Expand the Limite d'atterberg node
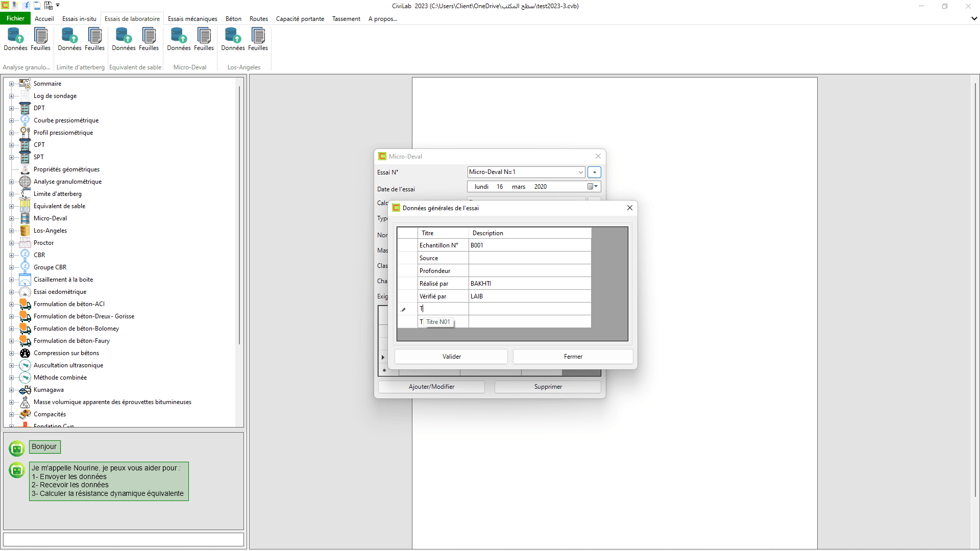This screenshot has height=551, width=980. pyautogui.click(x=11, y=194)
